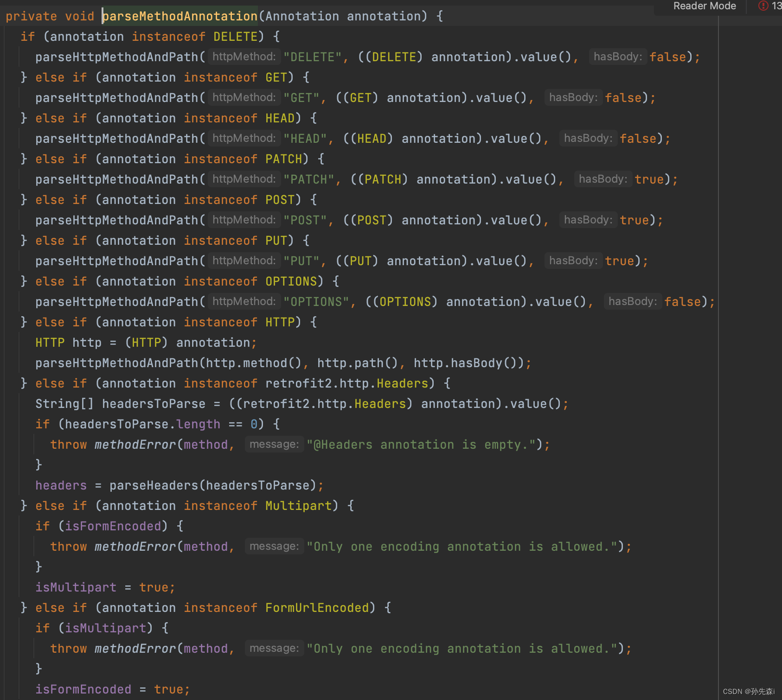Click isFormEncoded in the if condition
This screenshot has width=782, height=700.
tap(113, 526)
